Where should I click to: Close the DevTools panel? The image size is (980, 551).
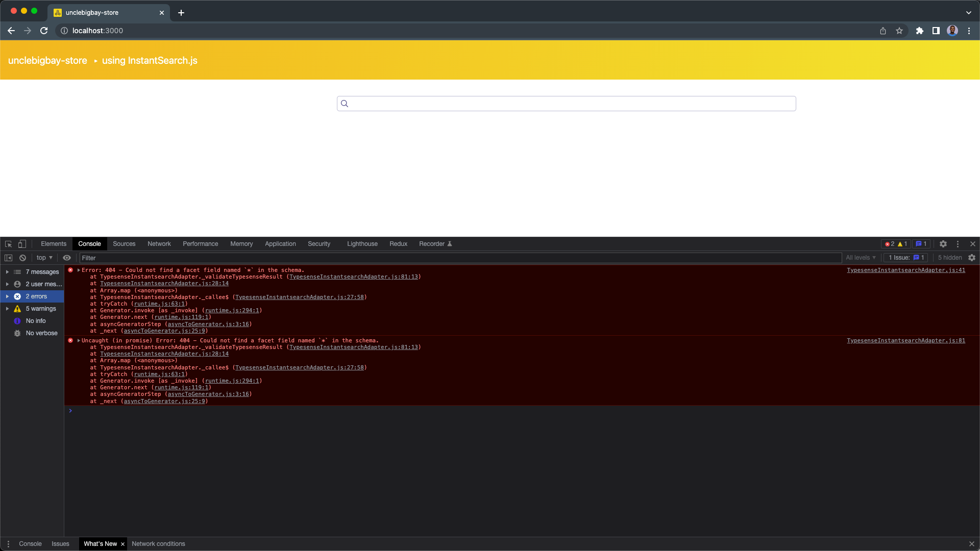(973, 244)
